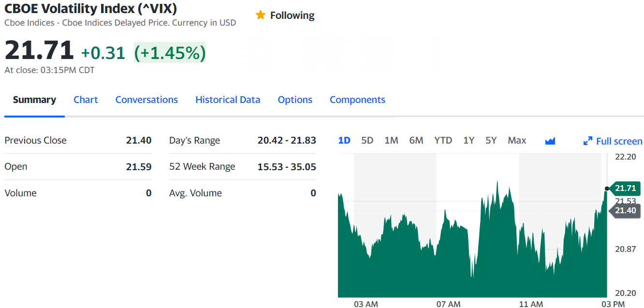Go to the Conversations tab
644x308 pixels.
[x=146, y=100]
